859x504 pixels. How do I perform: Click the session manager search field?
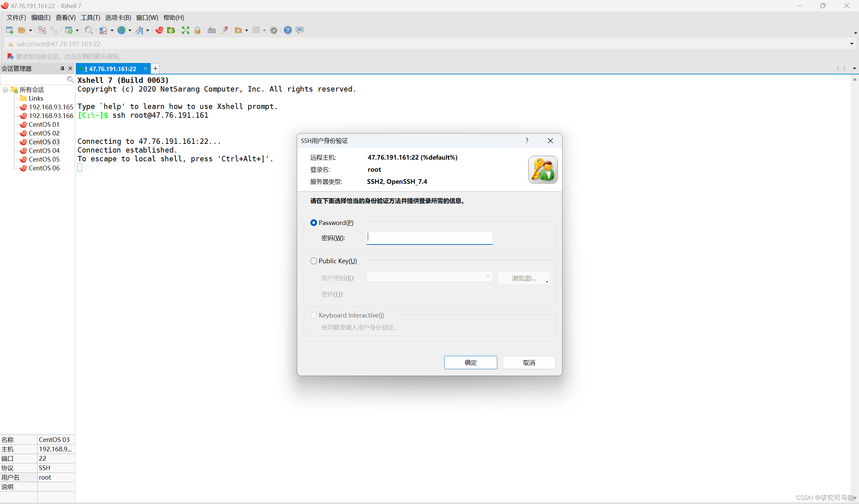point(34,79)
